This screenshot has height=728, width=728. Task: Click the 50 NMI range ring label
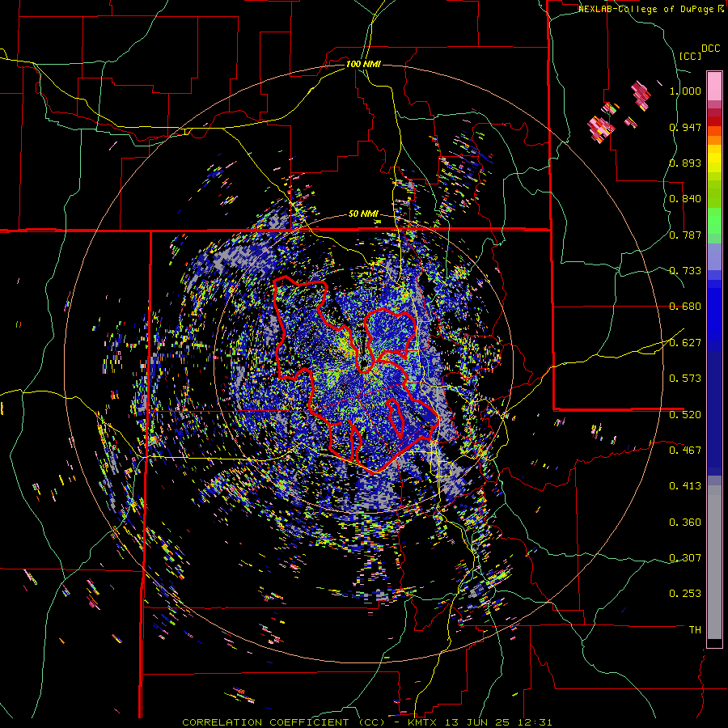[363, 214]
